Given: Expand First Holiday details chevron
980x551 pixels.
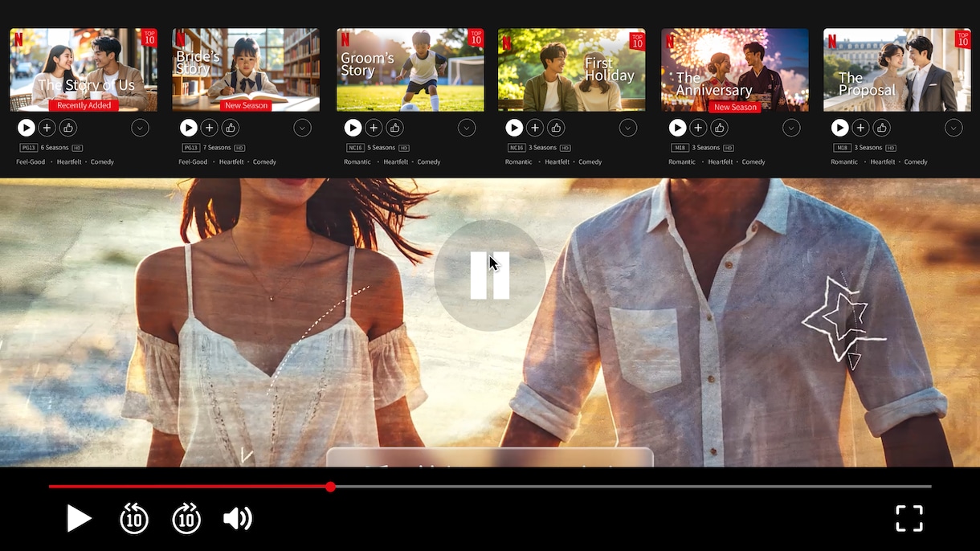Looking at the screenshot, I should (x=628, y=128).
